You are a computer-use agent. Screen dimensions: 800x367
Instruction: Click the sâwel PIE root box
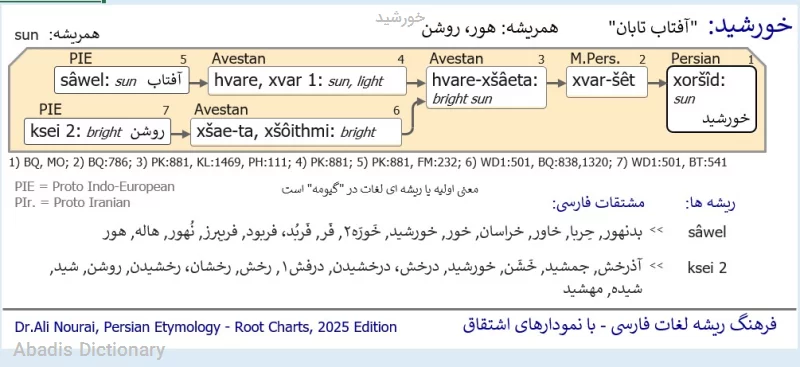click(122, 80)
